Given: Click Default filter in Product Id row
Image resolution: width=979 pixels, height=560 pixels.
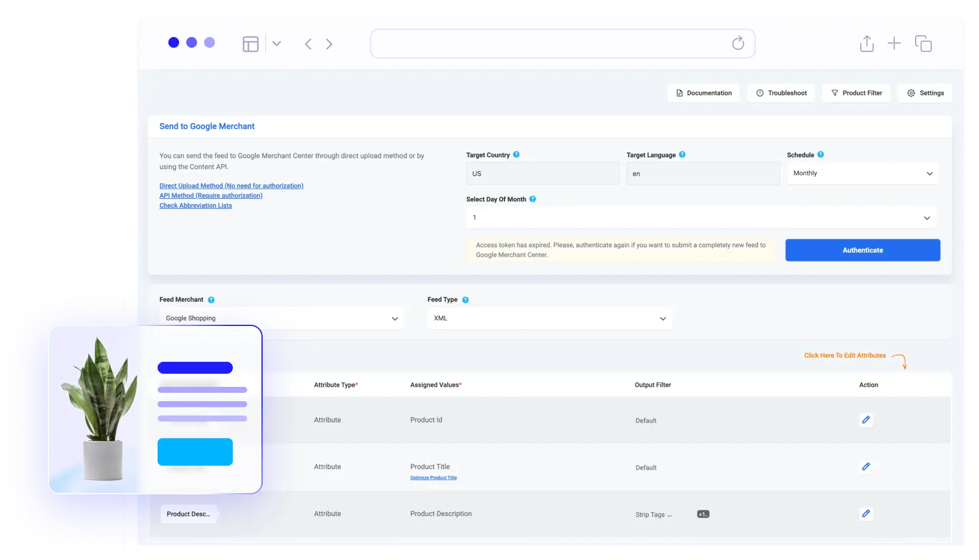Looking at the screenshot, I should (x=646, y=421).
